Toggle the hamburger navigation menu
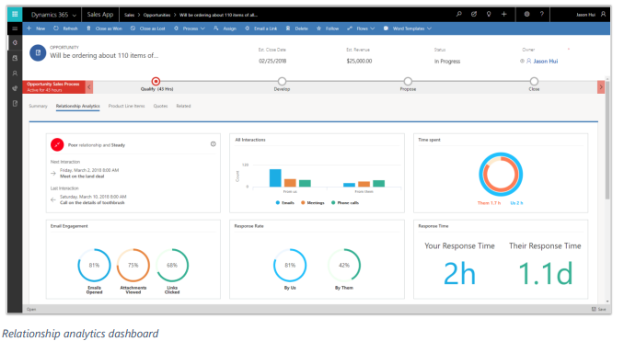The image size is (624, 364). coord(15,28)
